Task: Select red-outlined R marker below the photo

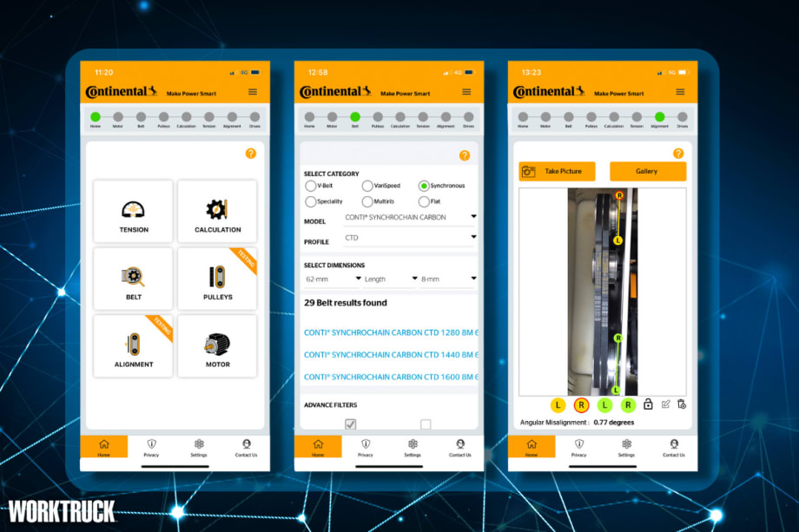Action: (x=581, y=405)
